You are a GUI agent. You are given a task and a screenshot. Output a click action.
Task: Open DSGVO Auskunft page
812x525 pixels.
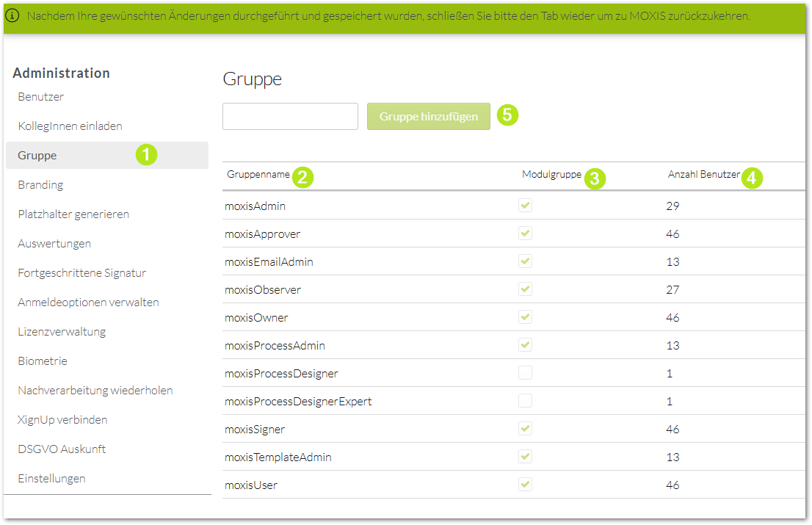62,449
